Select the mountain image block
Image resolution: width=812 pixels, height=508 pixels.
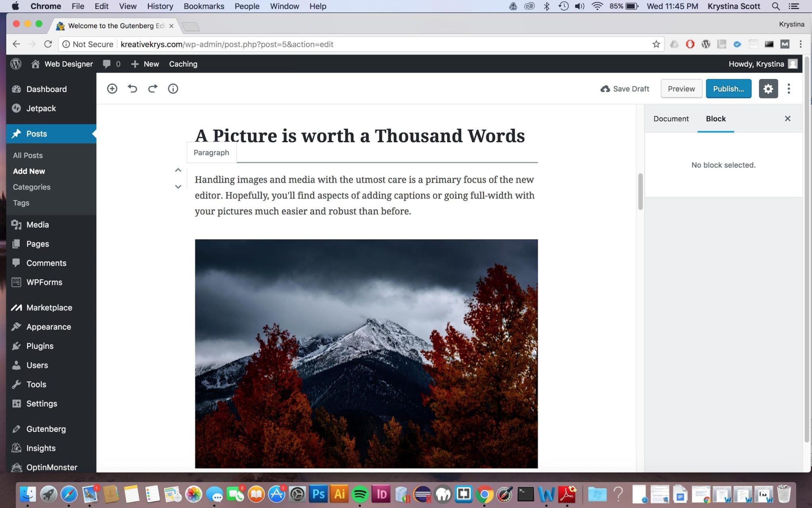coord(366,353)
